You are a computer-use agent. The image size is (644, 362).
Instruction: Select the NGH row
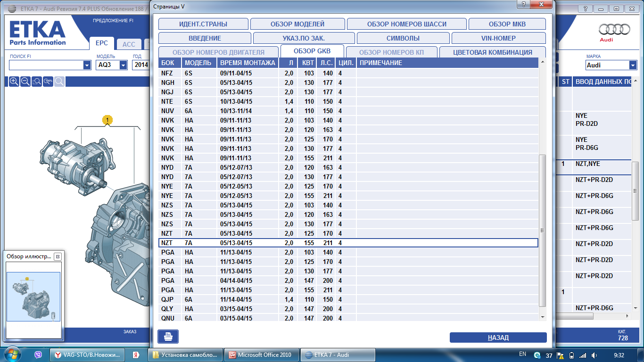pos(348,82)
